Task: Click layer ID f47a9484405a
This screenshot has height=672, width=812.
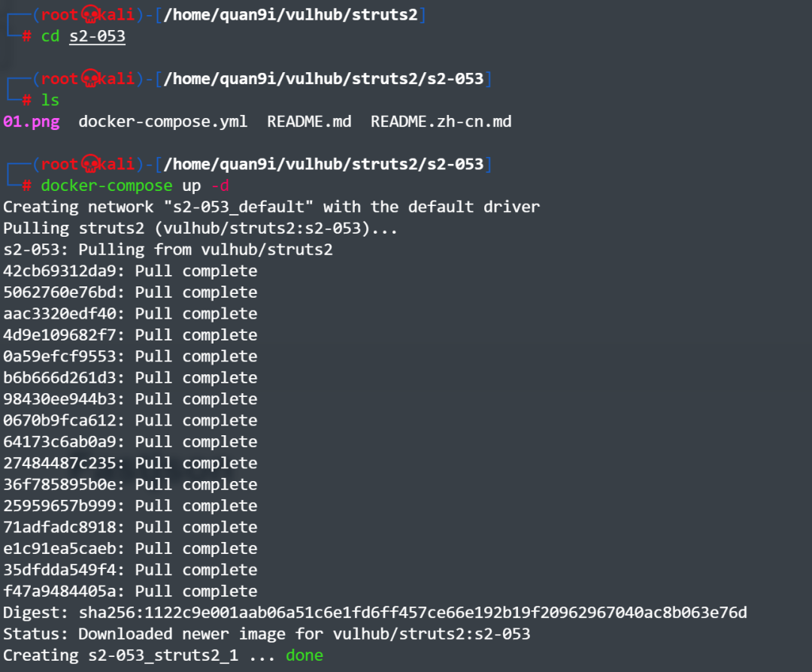Action: pos(59,592)
